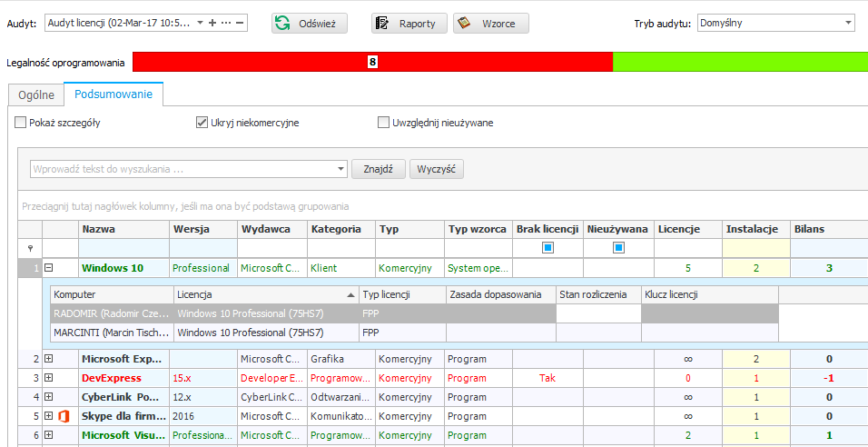Viewport: 868px width, 447px height.
Task: Click DevExpress name cell
Action: [x=123, y=378]
